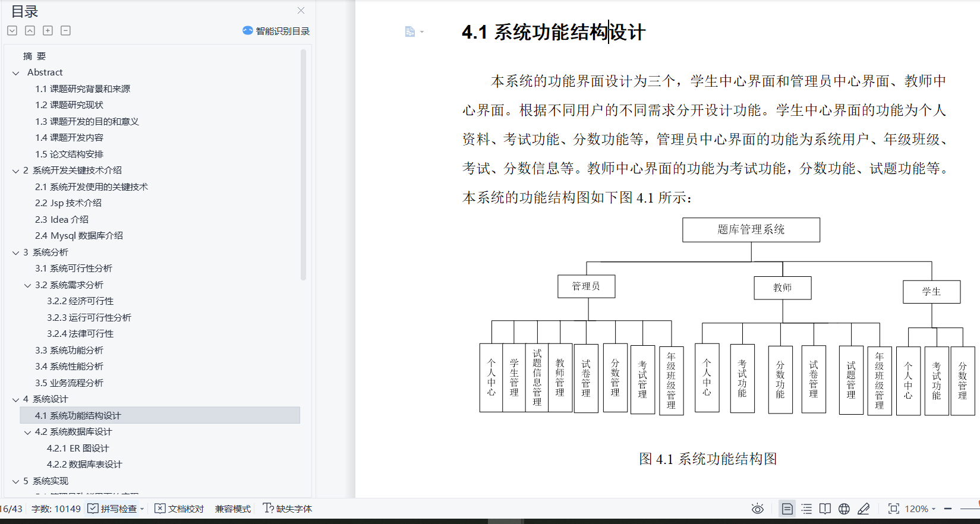Collapse the 4 系统设计 outline node
The height and width of the screenshot is (524, 980).
pyautogui.click(x=16, y=400)
